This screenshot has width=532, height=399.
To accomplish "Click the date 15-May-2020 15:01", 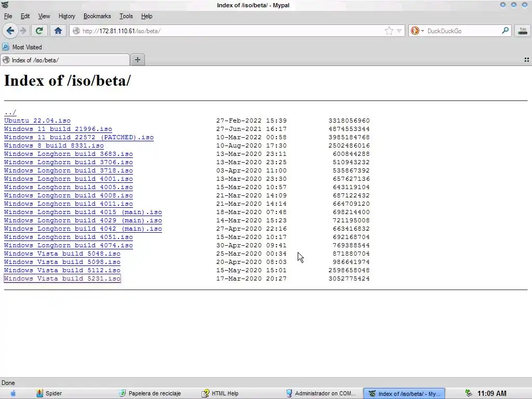I will pyautogui.click(x=251, y=270).
